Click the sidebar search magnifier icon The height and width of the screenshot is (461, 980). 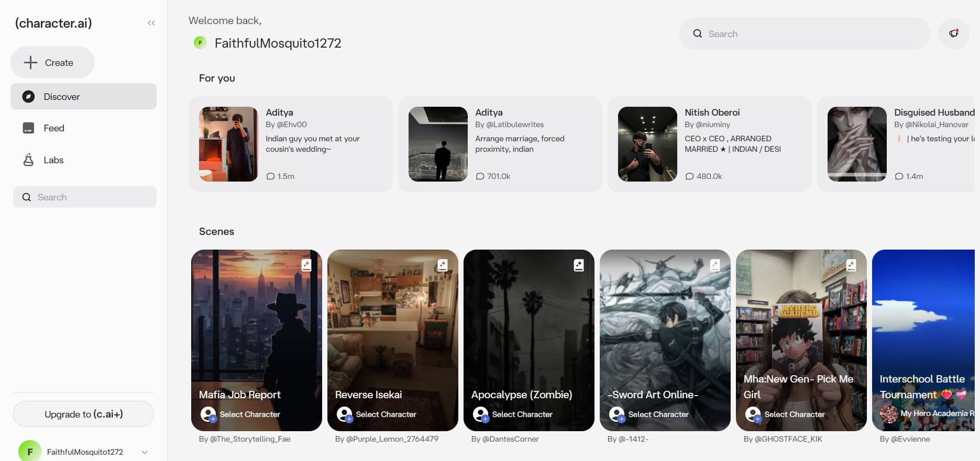pyautogui.click(x=27, y=197)
